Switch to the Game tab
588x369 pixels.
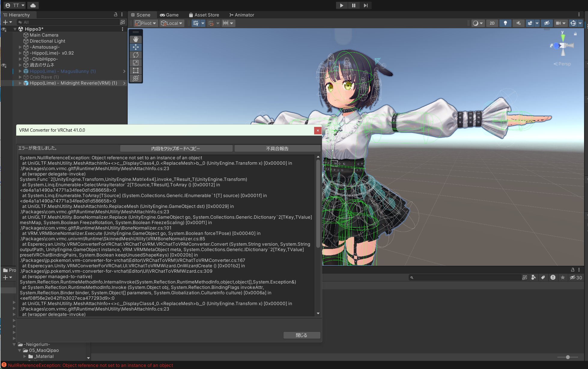169,15
